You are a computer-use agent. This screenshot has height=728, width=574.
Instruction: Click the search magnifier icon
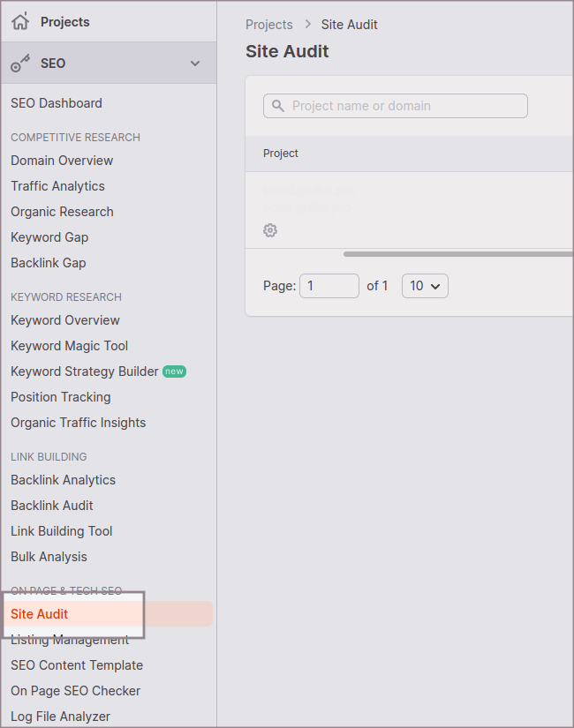[277, 106]
